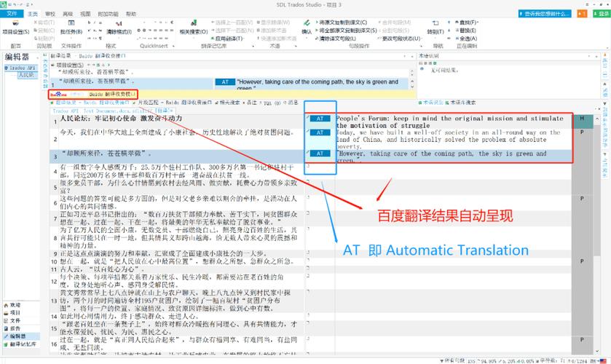This screenshot has height=364, width=611.
Task: Open the 所有句段 display filter in status bar
Action: 452,361
